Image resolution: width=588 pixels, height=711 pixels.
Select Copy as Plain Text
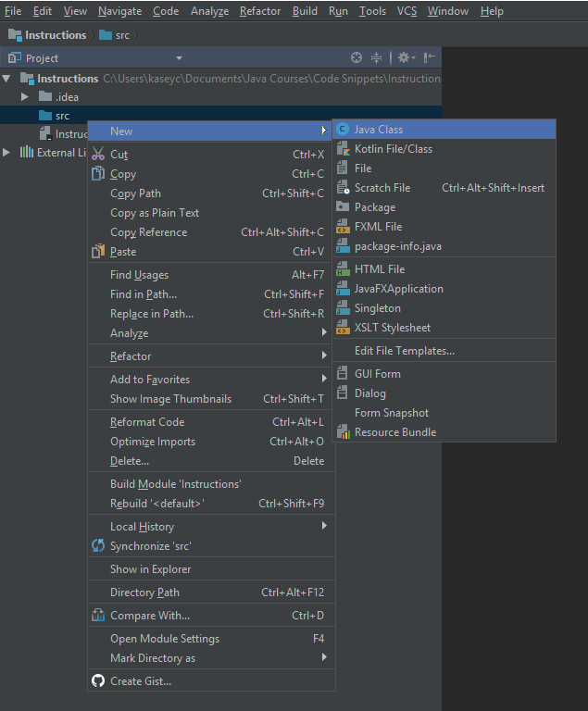pyautogui.click(x=211, y=213)
